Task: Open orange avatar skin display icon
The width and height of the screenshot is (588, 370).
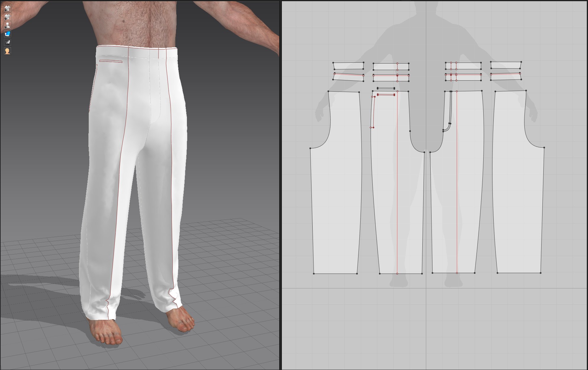Action: pos(7,51)
